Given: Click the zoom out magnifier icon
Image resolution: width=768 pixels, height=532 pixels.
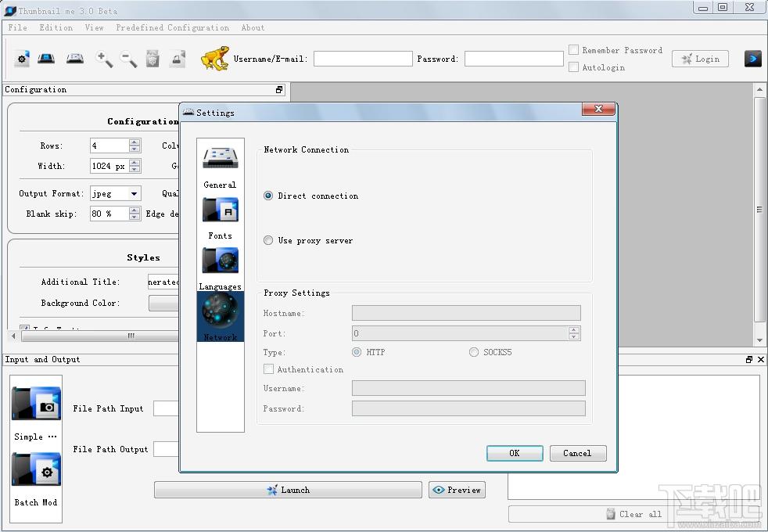Looking at the screenshot, I should pos(128,59).
